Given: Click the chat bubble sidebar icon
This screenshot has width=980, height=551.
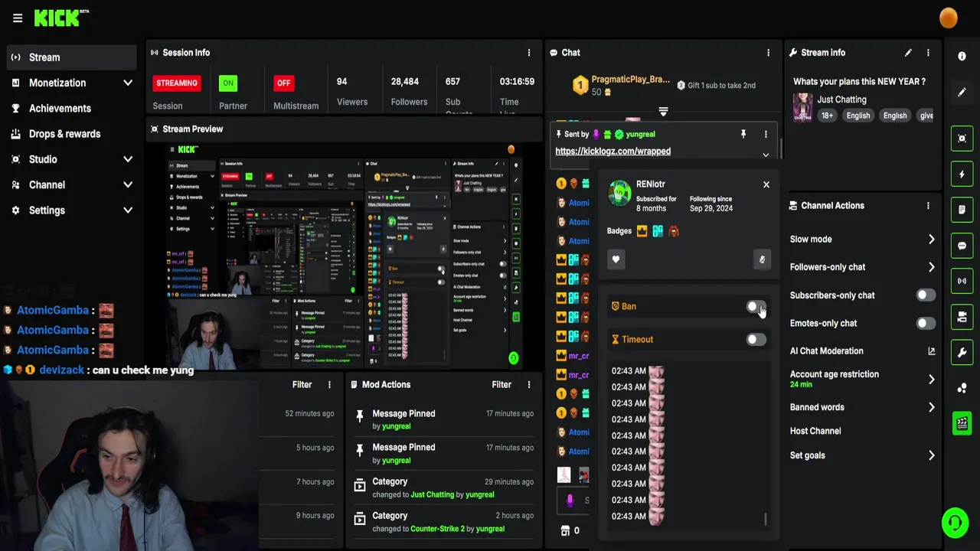Looking at the screenshot, I should tap(962, 246).
